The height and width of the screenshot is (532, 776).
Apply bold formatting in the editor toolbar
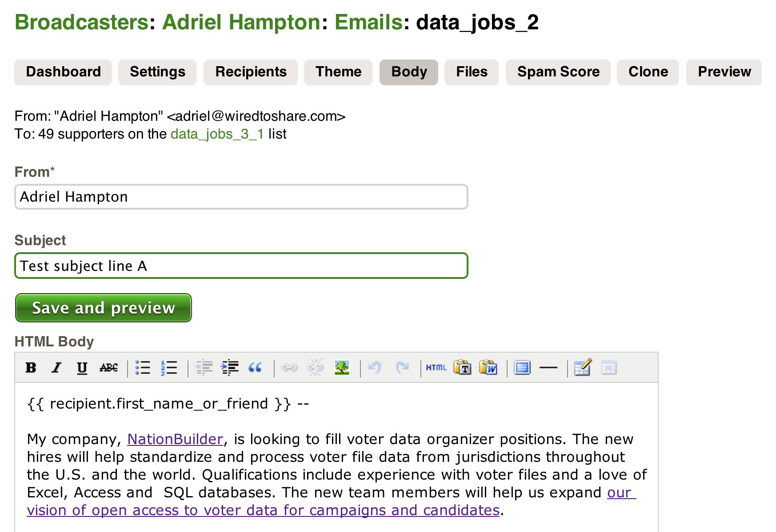(x=31, y=368)
